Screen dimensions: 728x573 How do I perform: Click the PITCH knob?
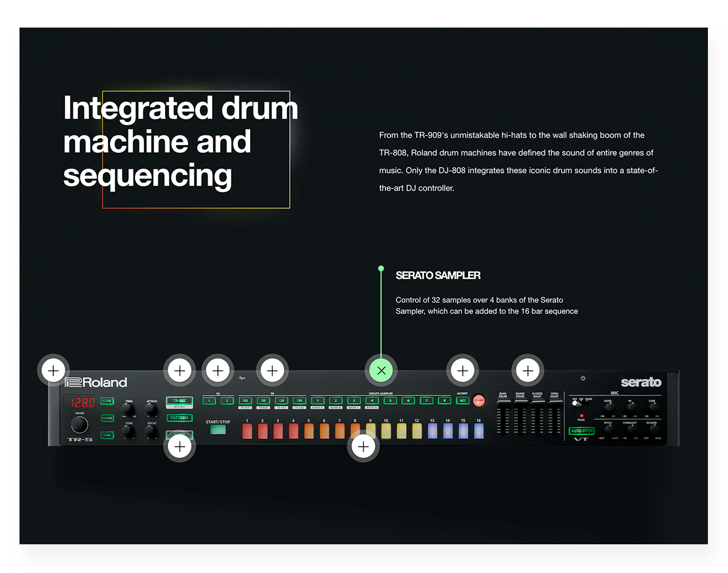click(608, 429)
